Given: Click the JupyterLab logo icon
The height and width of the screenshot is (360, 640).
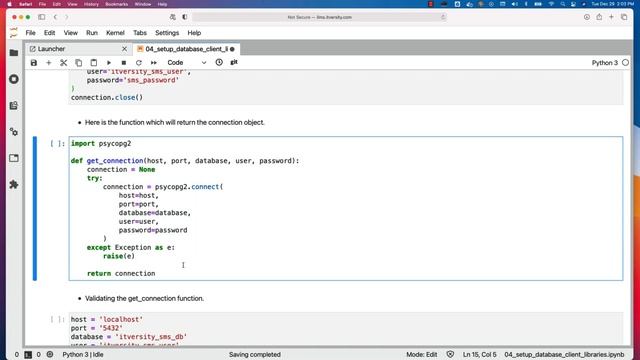Looking at the screenshot, I should coord(14,33).
